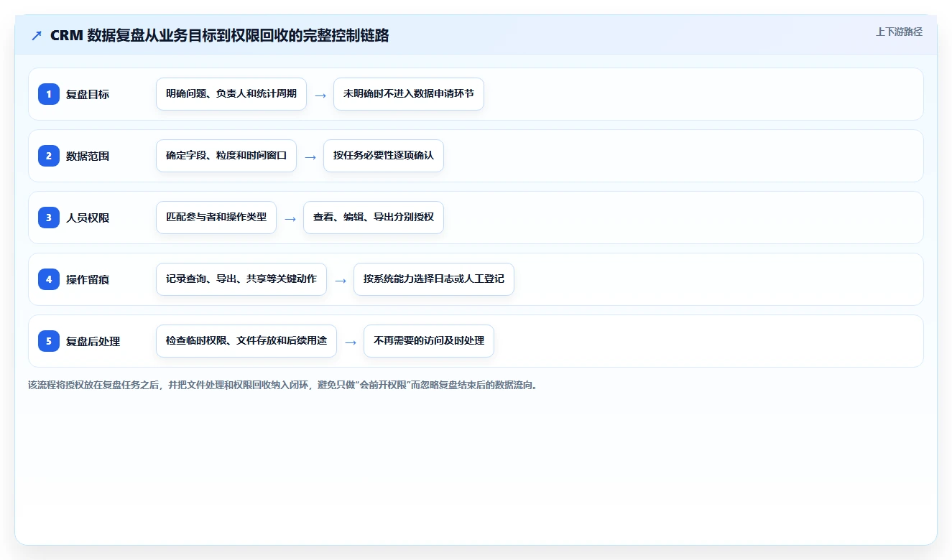Click the title 'CRM 数据复盘从业务目标到权限回收的完整控制链路'
Viewport: 952px width, 560px height.
pos(219,36)
